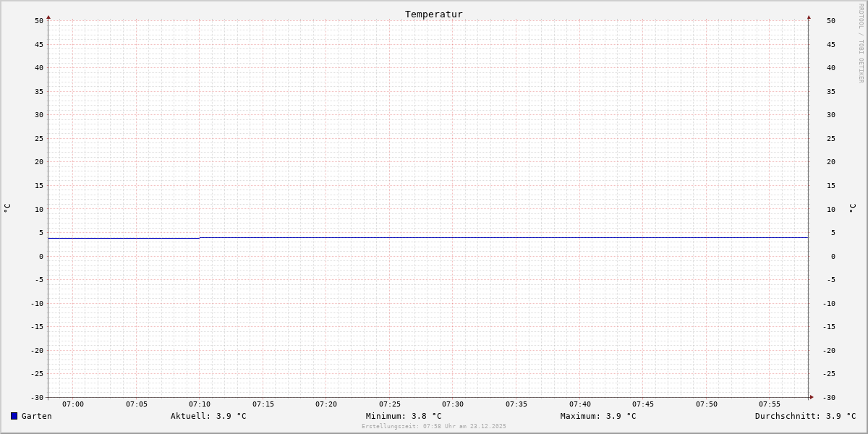Image resolution: width=868 pixels, height=434 pixels.
Task: Select the Maximum: 3.9 °C readout
Action: coord(598,416)
